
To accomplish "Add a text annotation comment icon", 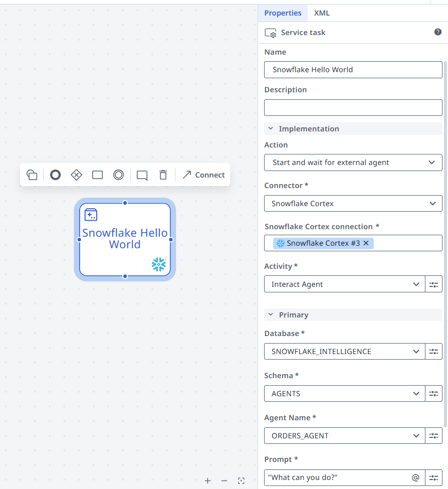I will pos(142,175).
